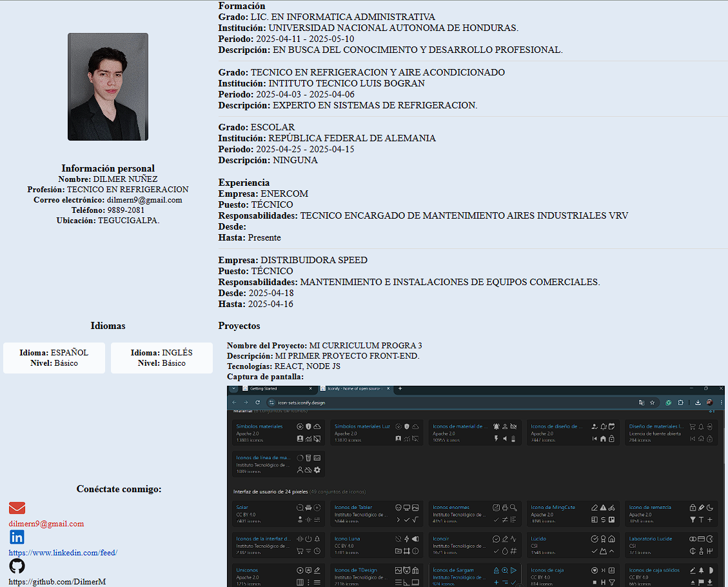Select the ESPAÑOL language card
The width and height of the screenshot is (728, 587).
pyautogui.click(x=54, y=358)
